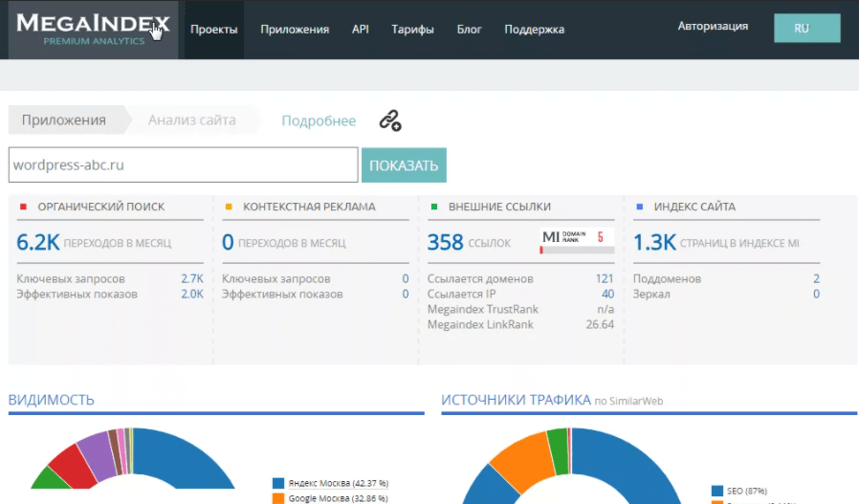
Task: Click the MegaIndex Premium Analytics logo
Action: coord(93,29)
